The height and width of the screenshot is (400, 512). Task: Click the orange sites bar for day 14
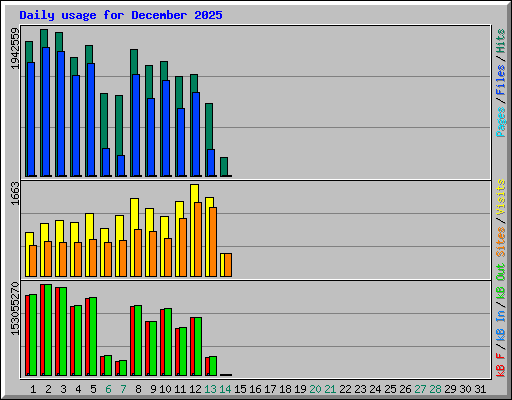point(228,265)
